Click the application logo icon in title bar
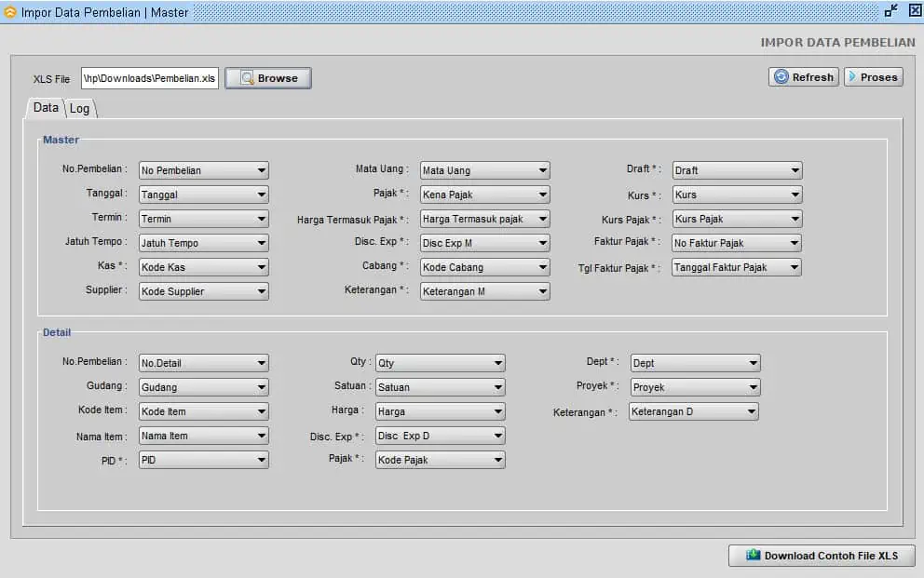924x578 pixels. [x=10, y=12]
